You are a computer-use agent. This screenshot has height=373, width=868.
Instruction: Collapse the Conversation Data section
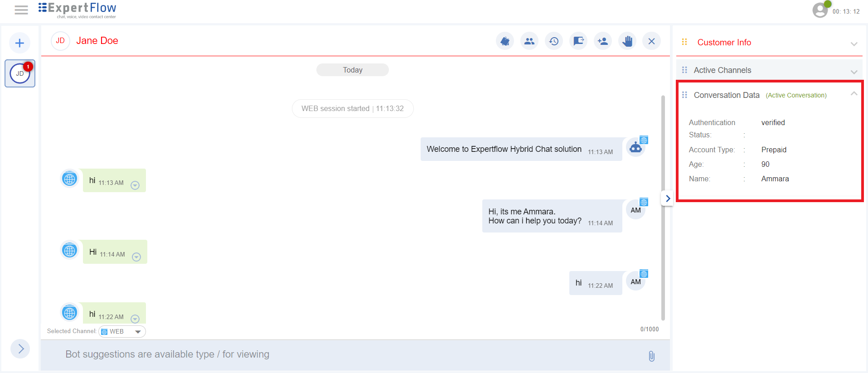[853, 94]
